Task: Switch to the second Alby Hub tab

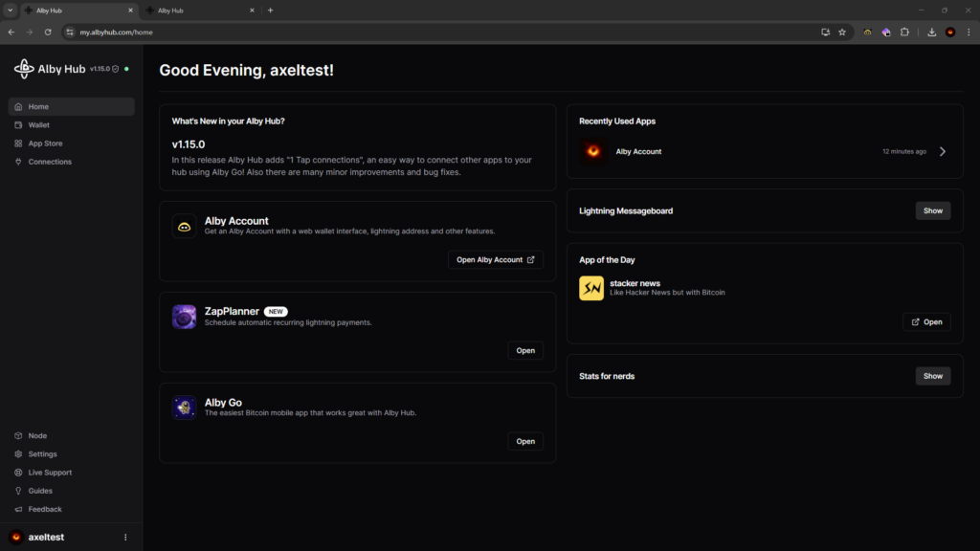Action: (x=196, y=11)
